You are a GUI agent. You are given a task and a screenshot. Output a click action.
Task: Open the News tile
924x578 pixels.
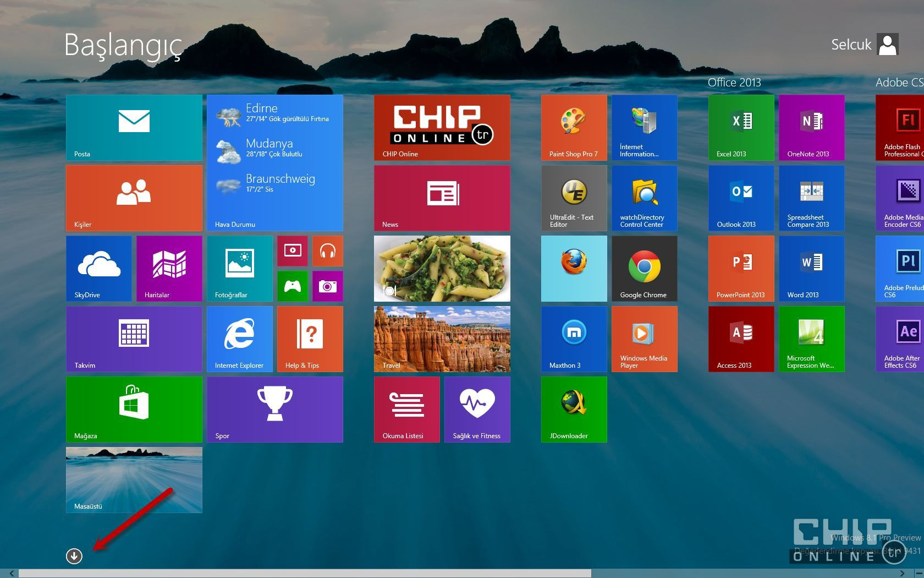[x=442, y=198]
